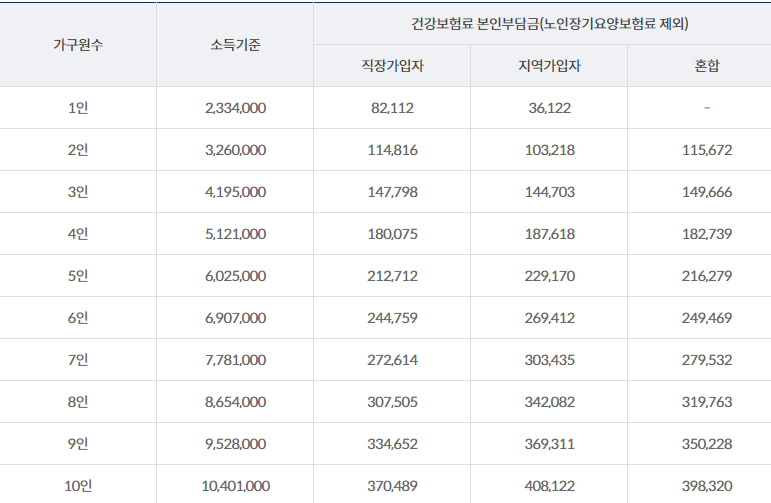Click income value 6,025,000
The width and height of the screenshot is (771, 503).
click(236, 276)
